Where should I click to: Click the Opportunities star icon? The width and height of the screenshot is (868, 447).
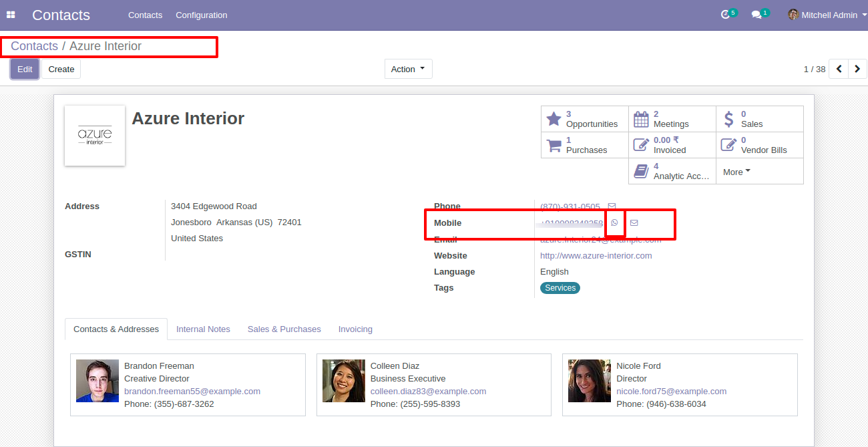point(554,119)
